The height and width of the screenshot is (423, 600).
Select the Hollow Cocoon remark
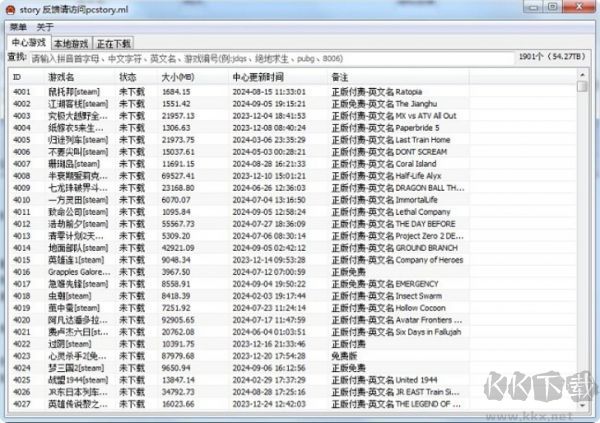[388, 308]
